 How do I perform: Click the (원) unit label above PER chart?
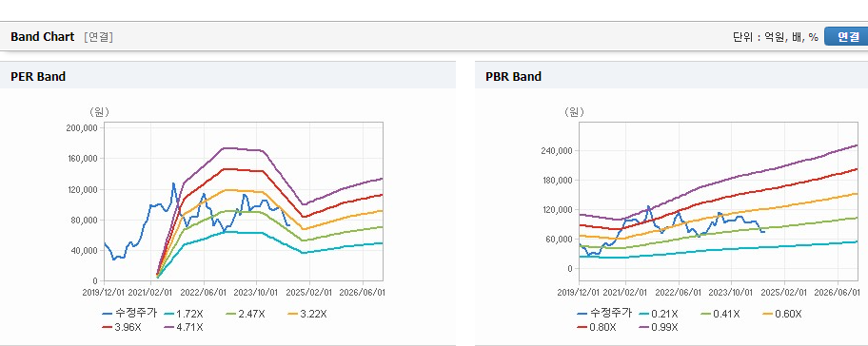point(99,112)
